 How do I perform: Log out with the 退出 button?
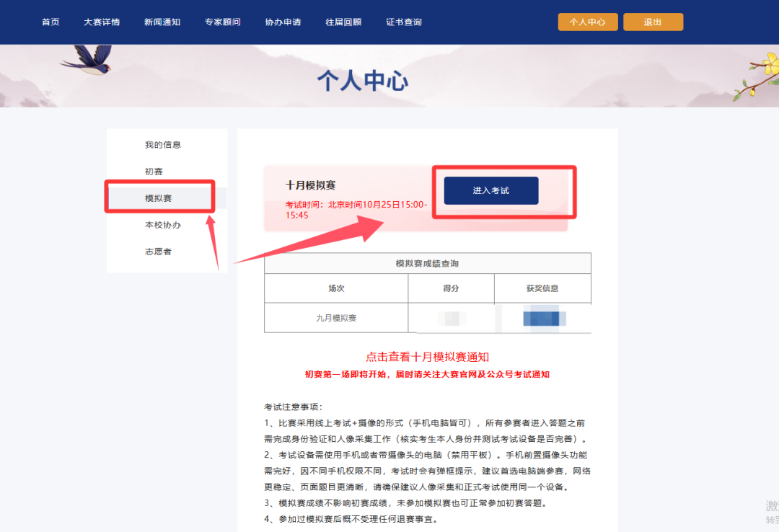click(653, 22)
